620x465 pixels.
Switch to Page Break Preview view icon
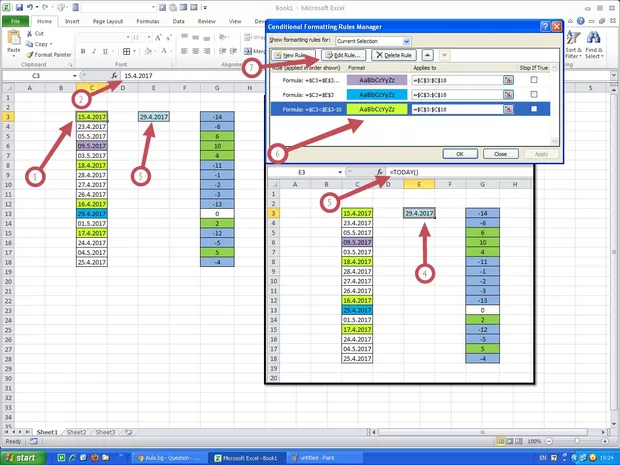coord(519,441)
